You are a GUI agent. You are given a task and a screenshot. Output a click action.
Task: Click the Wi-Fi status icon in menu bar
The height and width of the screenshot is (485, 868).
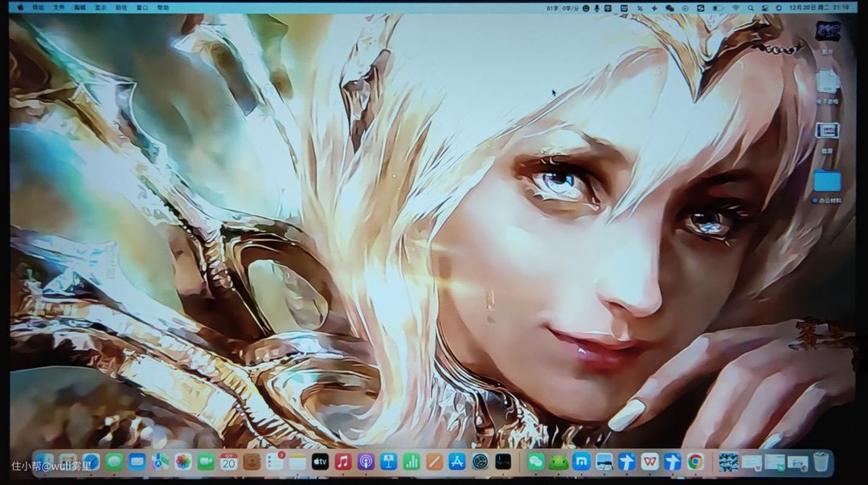735,7
